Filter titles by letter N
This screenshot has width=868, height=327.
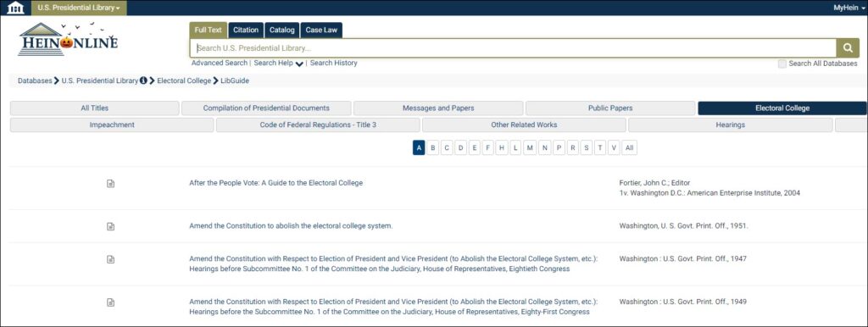[x=545, y=148]
